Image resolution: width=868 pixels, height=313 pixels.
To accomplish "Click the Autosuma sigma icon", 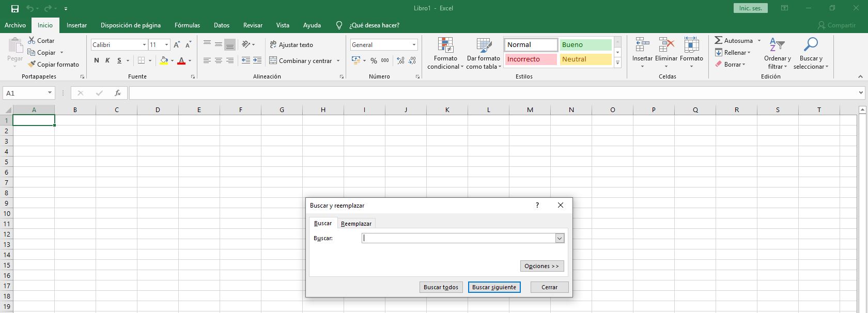I will pos(718,40).
